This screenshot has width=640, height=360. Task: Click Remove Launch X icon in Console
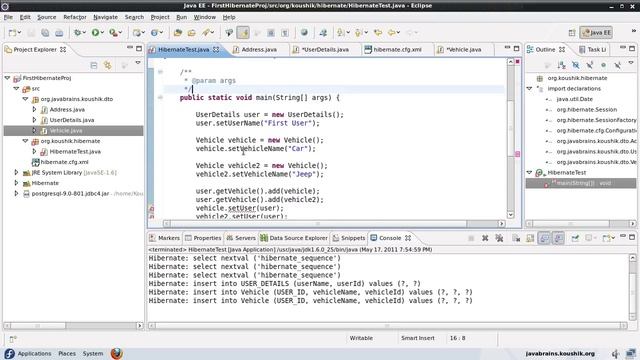coord(485,238)
